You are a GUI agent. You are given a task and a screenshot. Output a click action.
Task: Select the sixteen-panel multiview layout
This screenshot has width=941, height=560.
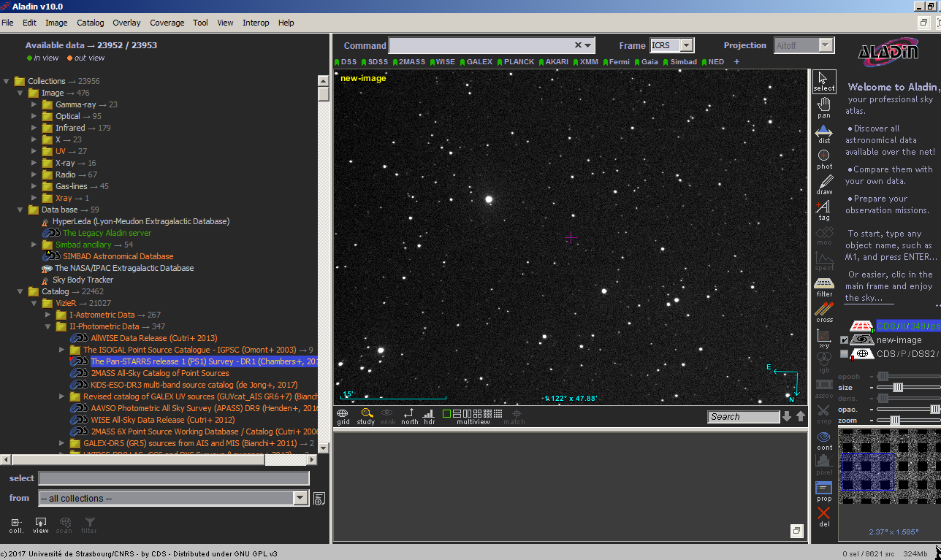coord(498,413)
